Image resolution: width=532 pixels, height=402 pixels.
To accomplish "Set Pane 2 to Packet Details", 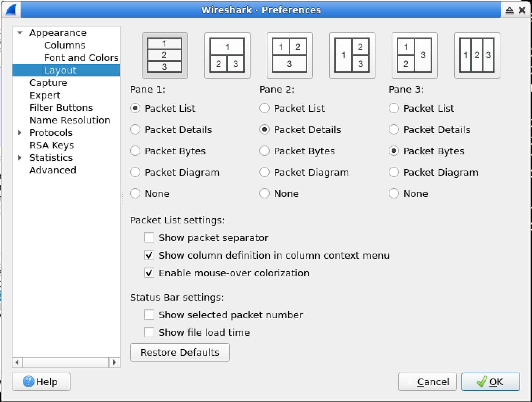I will [x=301, y=130].
